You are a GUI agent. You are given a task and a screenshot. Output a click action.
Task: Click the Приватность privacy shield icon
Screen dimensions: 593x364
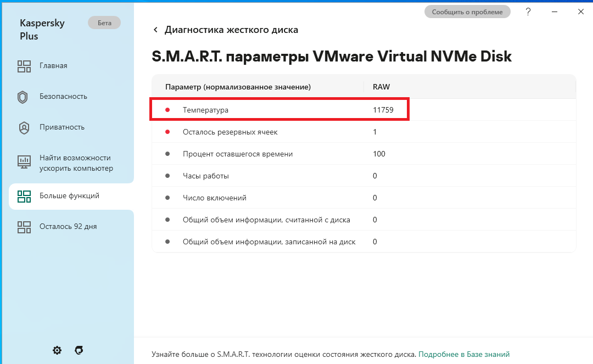(x=24, y=128)
